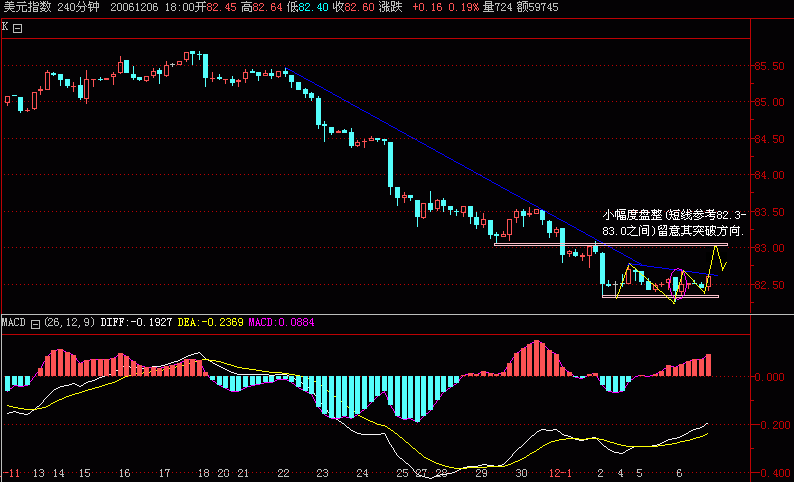Click the 18 date axis label
This screenshot has width=794, height=482.
click(203, 473)
